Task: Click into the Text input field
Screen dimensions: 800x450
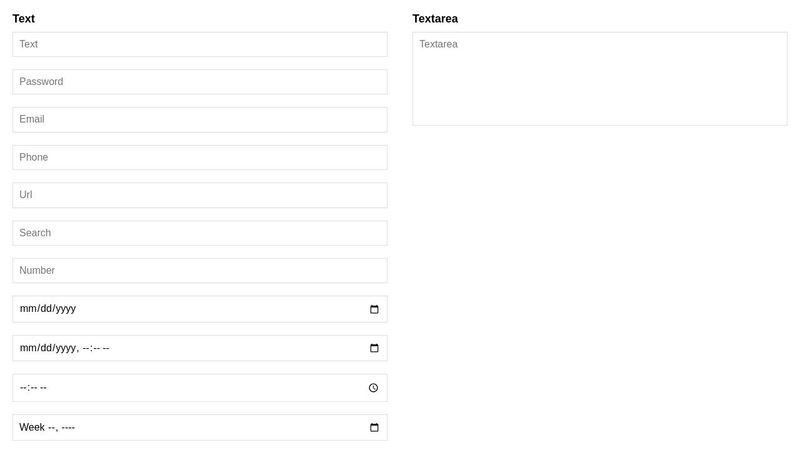Action: [200, 45]
